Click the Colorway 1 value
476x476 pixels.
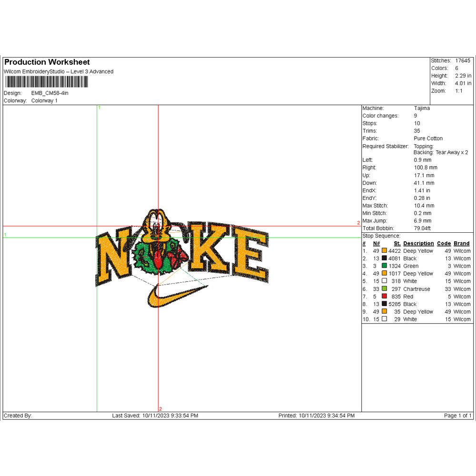click(x=44, y=100)
